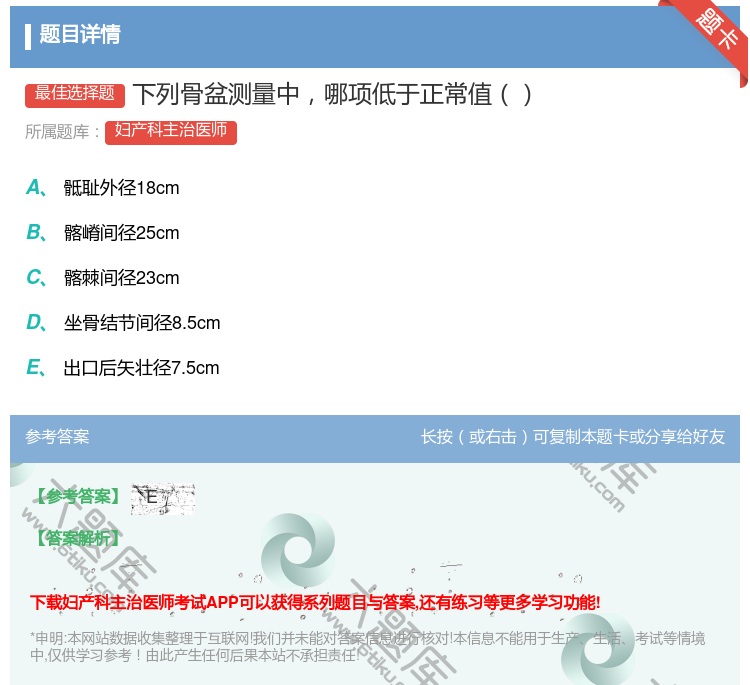Click the 长按（或右击）可复制本题卡 hint text
The image size is (750, 685).
tap(573, 437)
